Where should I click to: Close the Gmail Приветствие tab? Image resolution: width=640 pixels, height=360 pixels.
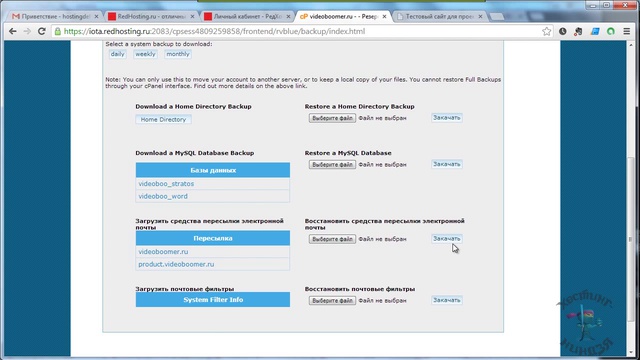click(x=96, y=16)
